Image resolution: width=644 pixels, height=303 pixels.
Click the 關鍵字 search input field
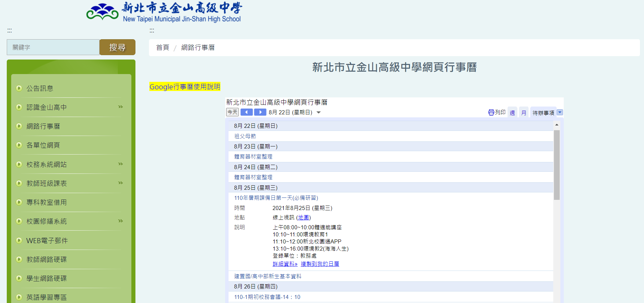coord(53,47)
